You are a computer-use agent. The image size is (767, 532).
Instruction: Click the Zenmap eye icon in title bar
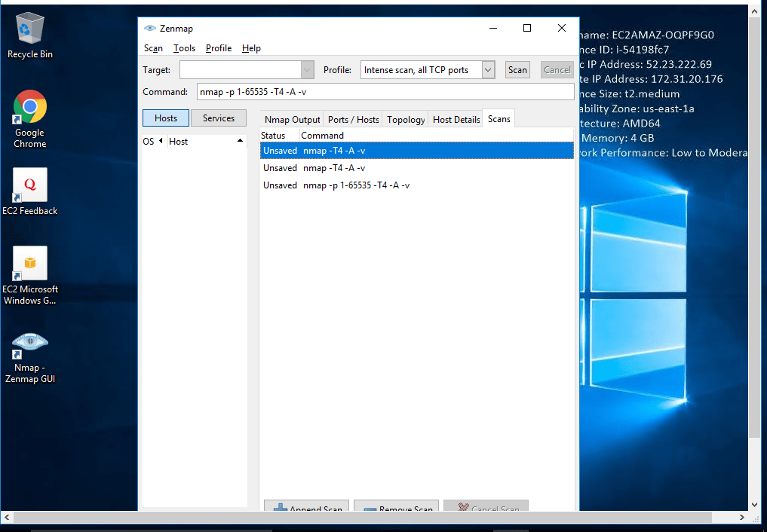coord(149,29)
